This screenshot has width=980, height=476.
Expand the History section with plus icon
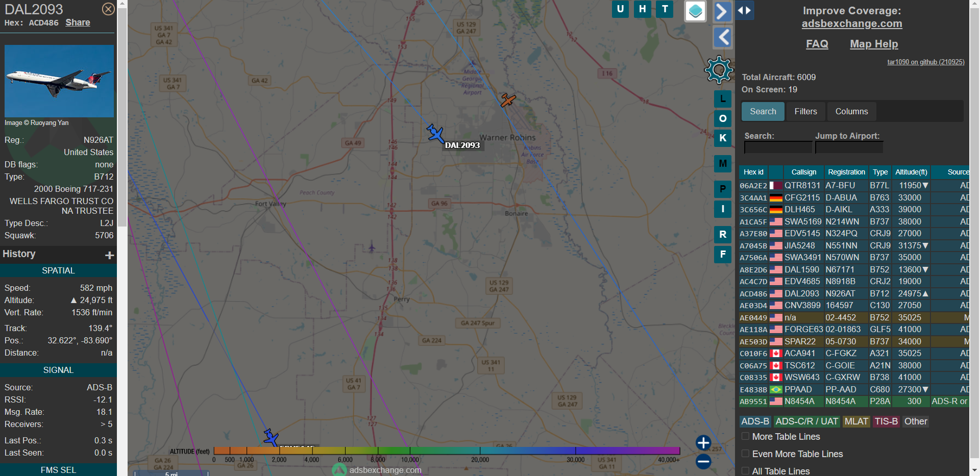click(x=109, y=255)
